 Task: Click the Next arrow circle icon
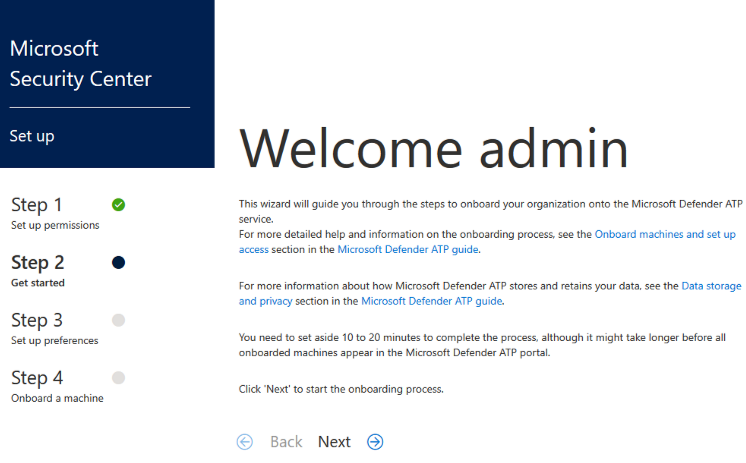point(375,442)
